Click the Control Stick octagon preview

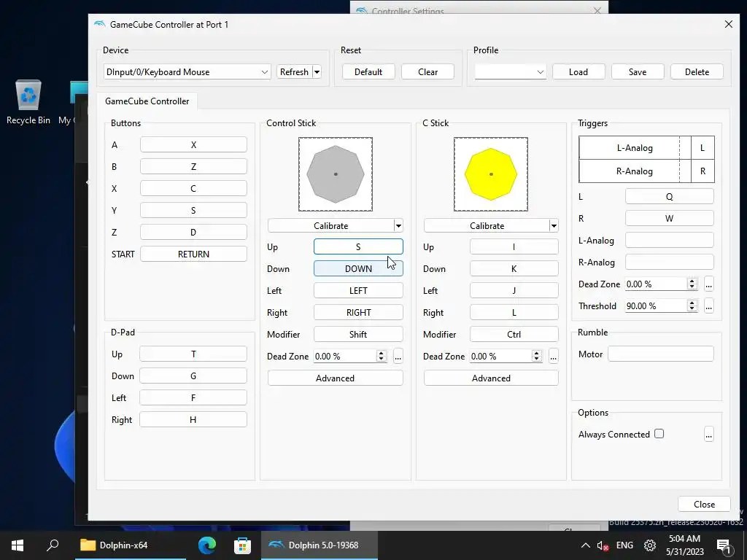336,174
